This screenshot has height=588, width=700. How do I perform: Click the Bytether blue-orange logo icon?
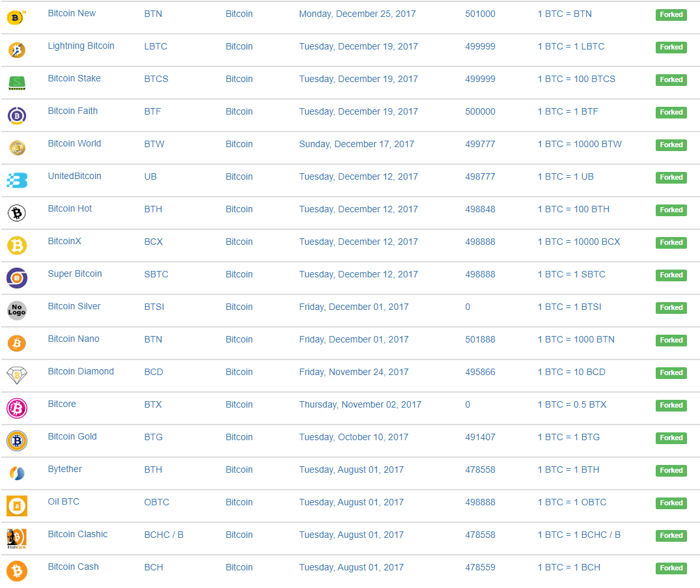17,473
